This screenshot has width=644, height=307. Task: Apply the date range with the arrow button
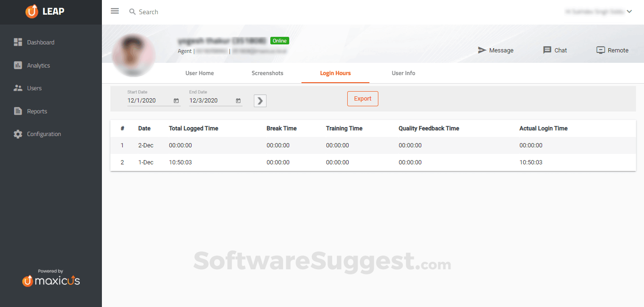tap(260, 100)
